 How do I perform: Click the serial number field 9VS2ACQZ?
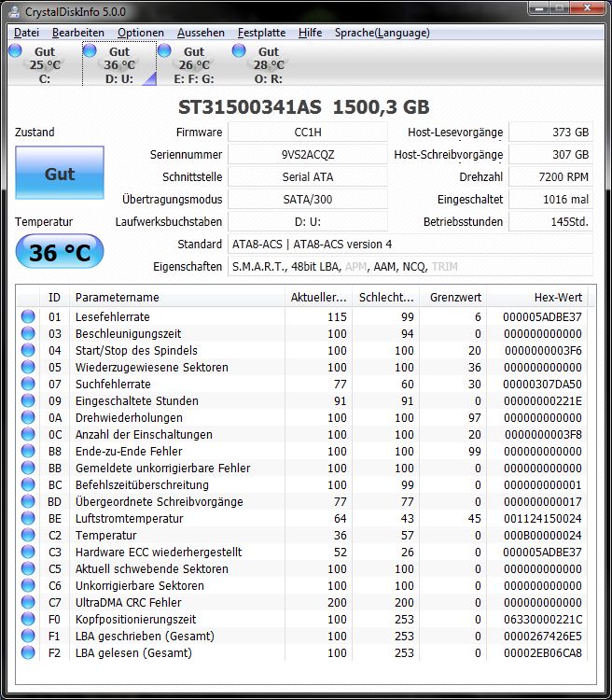pos(308,154)
